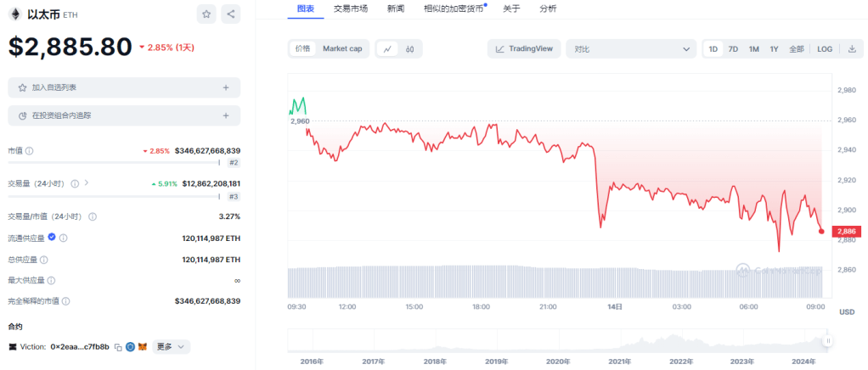The image size is (868, 370).
Task: Switch to the line chart view icon
Action: tap(387, 49)
